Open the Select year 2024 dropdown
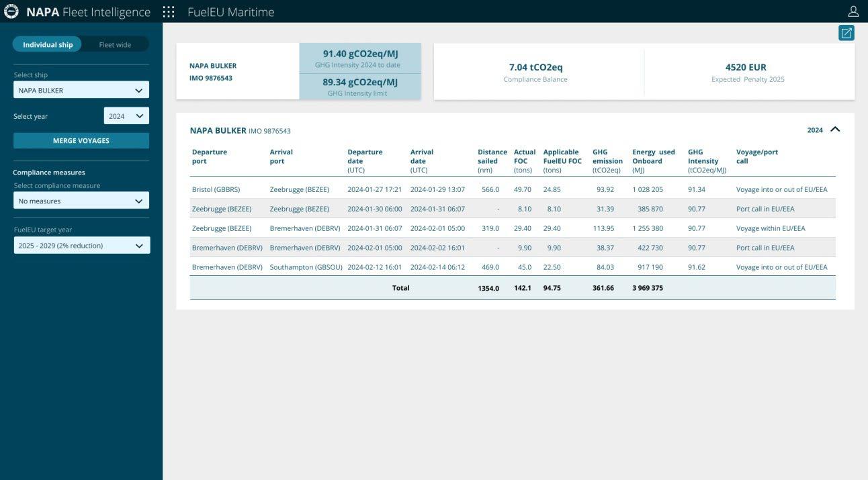This screenshot has width=868, height=480. tap(126, 116)
